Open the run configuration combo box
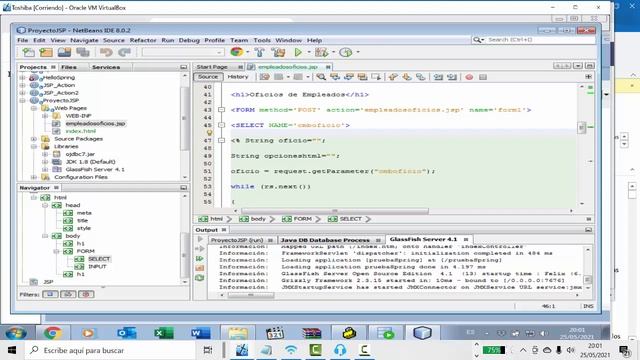Screen dimensions: 640x360 pyautogui.click(x=182, y=52)
